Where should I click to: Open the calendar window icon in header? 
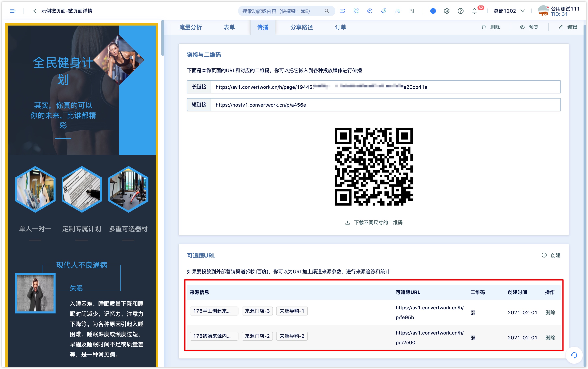tap(411, 11)
